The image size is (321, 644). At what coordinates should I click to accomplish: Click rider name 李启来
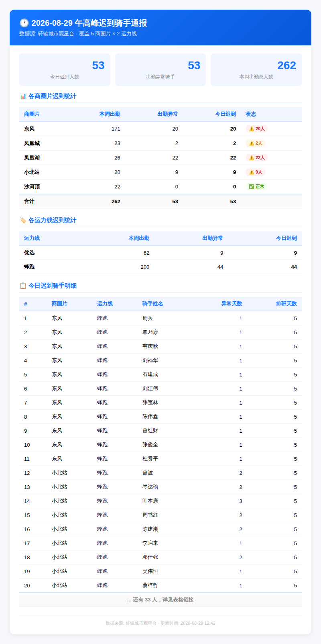pyautogui.click(x=150, y=543)
